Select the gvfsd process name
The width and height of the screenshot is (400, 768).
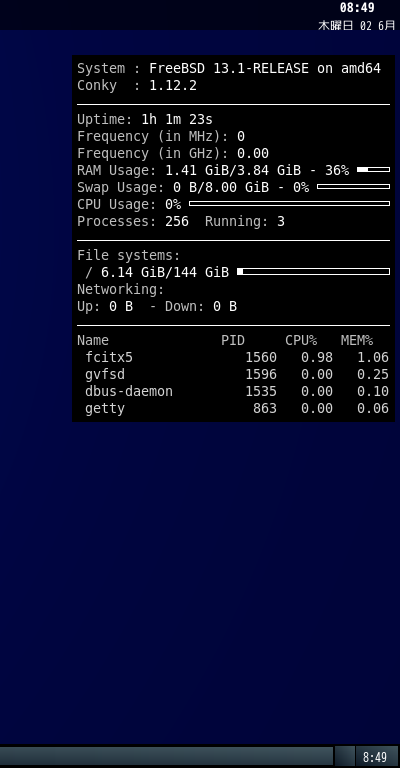[x=105, y=375]
